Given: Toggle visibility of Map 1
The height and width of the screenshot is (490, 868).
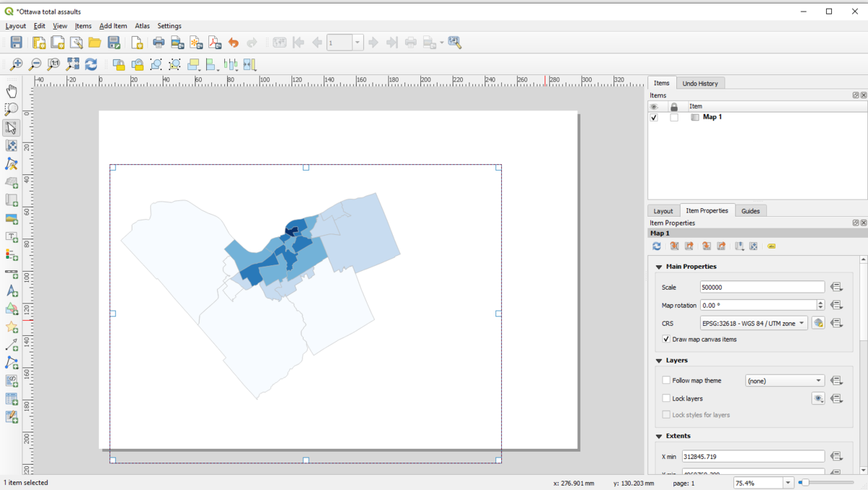Looking at the screenshot, I should 653,116.
